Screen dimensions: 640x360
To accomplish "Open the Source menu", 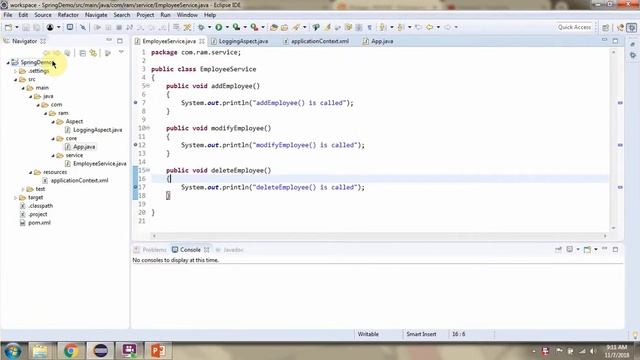I will click(x=43, y=15).
